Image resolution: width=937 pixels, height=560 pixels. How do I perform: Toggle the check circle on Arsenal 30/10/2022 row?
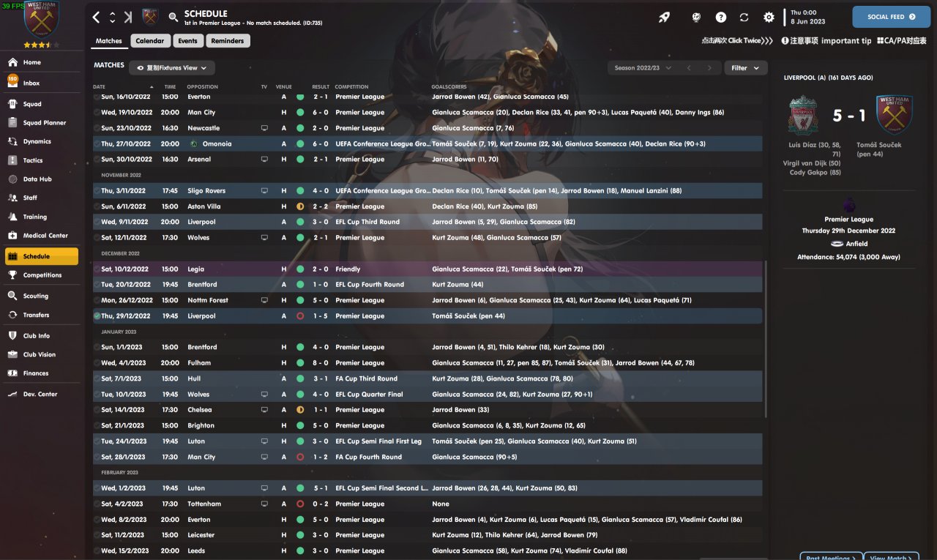97,160
